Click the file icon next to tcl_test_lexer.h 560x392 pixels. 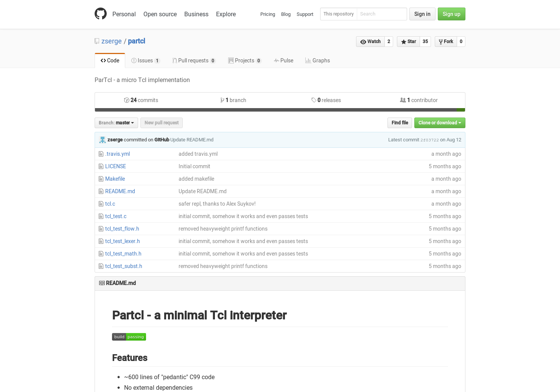pos(101,241)
